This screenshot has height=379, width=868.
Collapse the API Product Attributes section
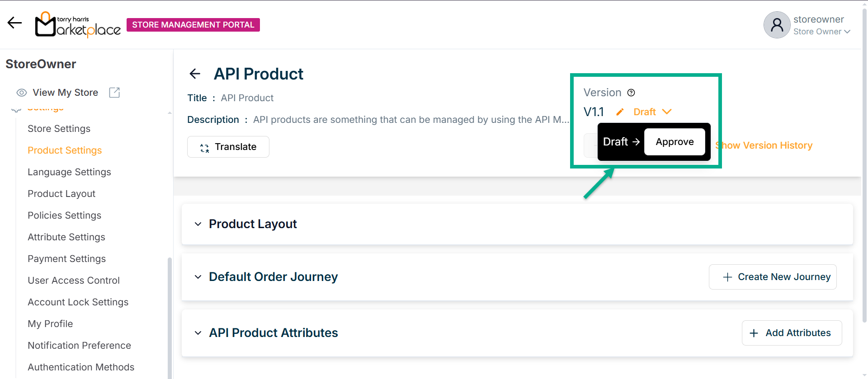(x=198, y=333)
